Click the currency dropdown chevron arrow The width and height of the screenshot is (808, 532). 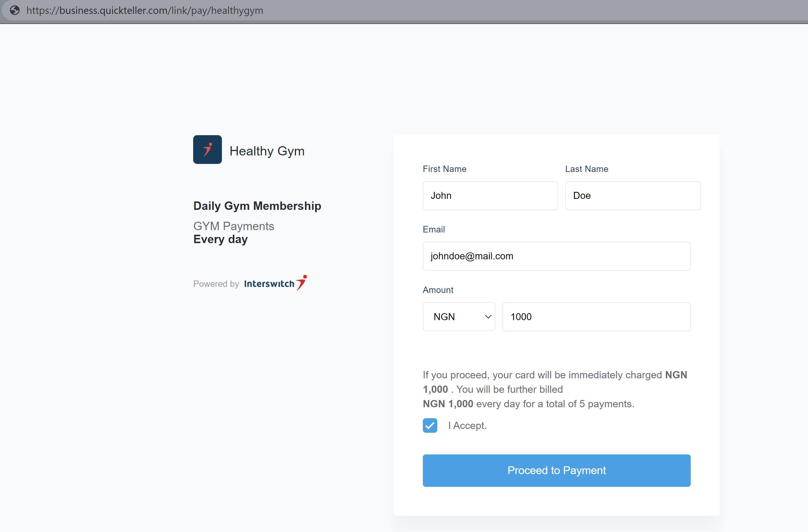(x=488, y=317)
